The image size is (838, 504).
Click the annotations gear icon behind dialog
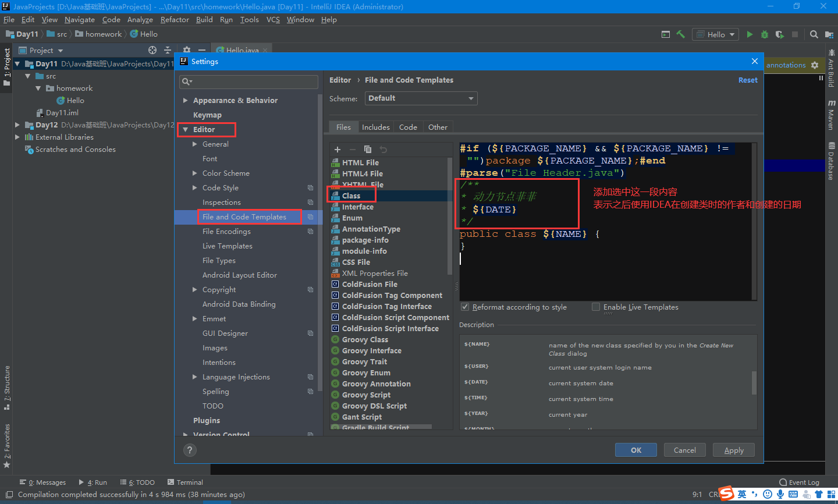(815, 65)
